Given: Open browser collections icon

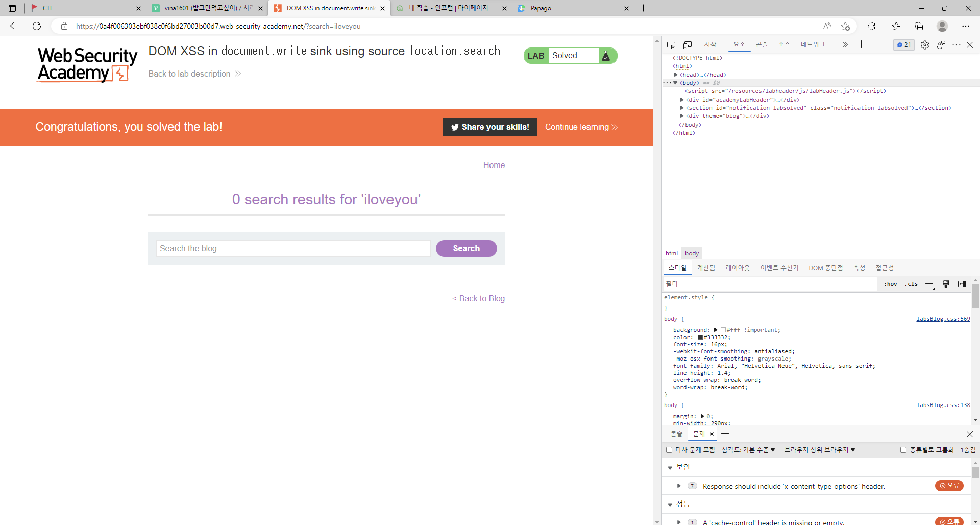Looking at the screenshot, I should 919,26.
